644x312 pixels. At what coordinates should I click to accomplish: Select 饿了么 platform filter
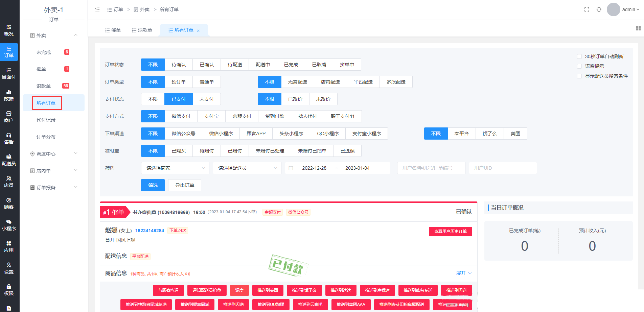tap(490, 134)
